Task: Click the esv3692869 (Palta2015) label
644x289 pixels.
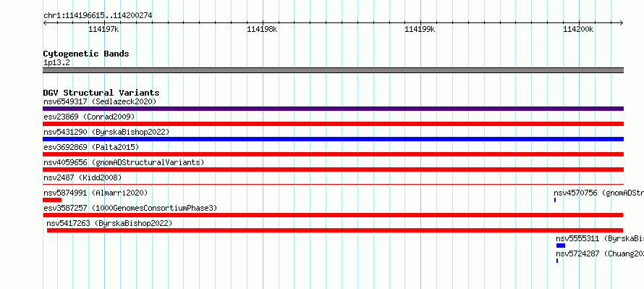Action: [x=91, y=147]
